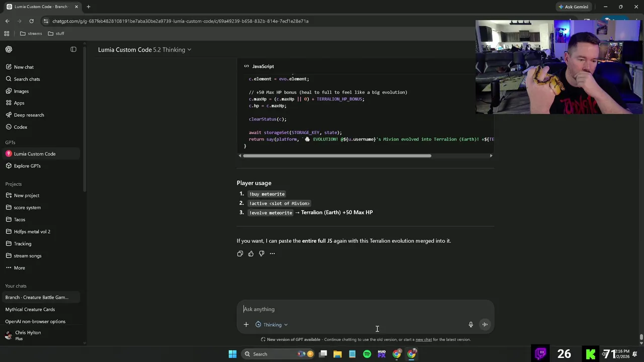Open File Explorer from taskbar

click(338, 354)
